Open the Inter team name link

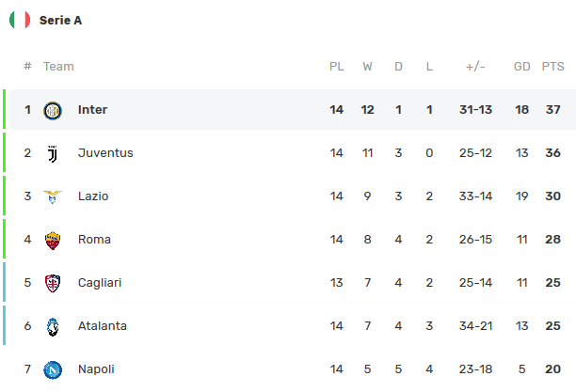pyautogui.click(x=92, y=110)
